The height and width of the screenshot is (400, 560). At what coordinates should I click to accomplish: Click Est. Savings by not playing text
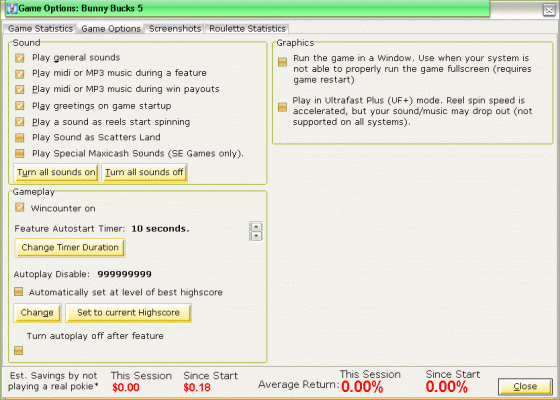tap(53, 381)
